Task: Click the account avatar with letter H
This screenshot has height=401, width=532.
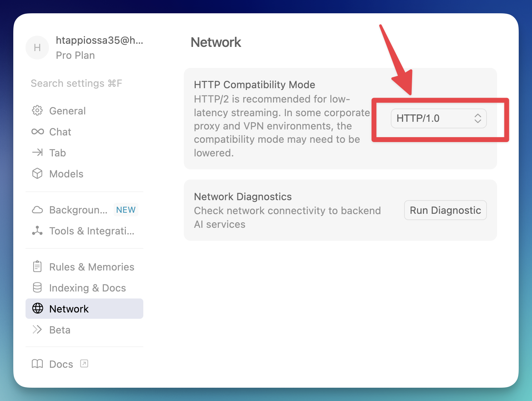Action: [37, 48]
